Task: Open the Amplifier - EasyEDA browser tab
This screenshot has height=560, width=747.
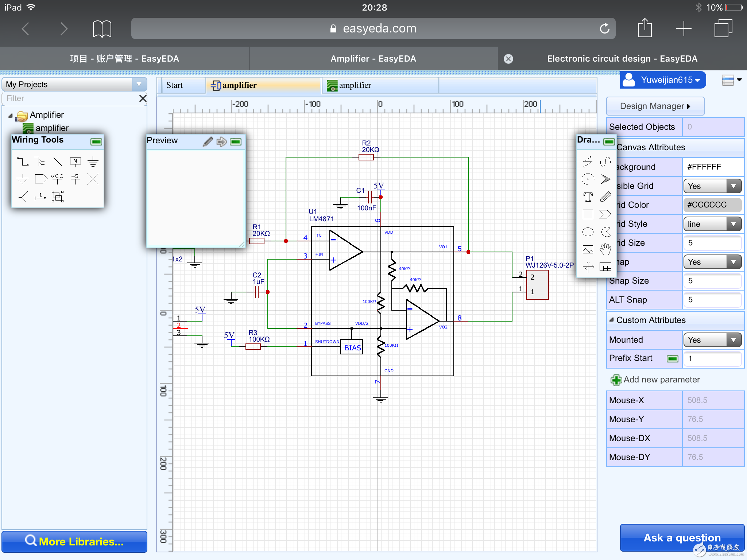Action: click(373, 59)
